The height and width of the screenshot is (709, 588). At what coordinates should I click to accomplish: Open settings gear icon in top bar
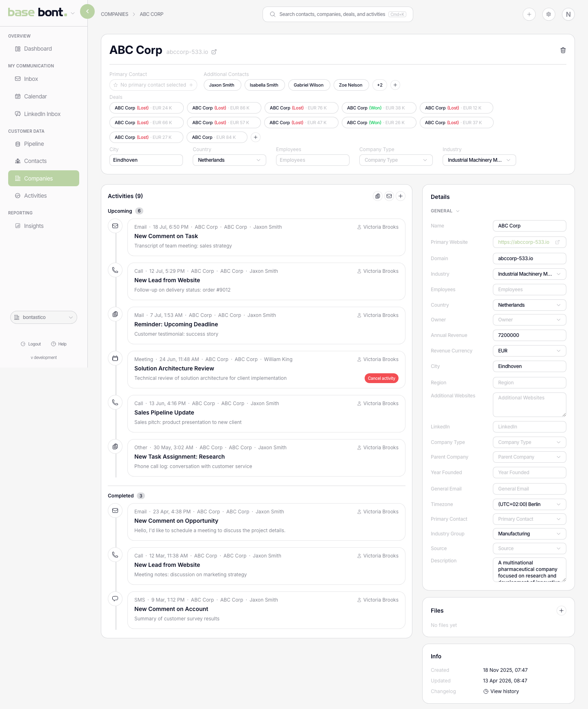(x=549, y=14)
